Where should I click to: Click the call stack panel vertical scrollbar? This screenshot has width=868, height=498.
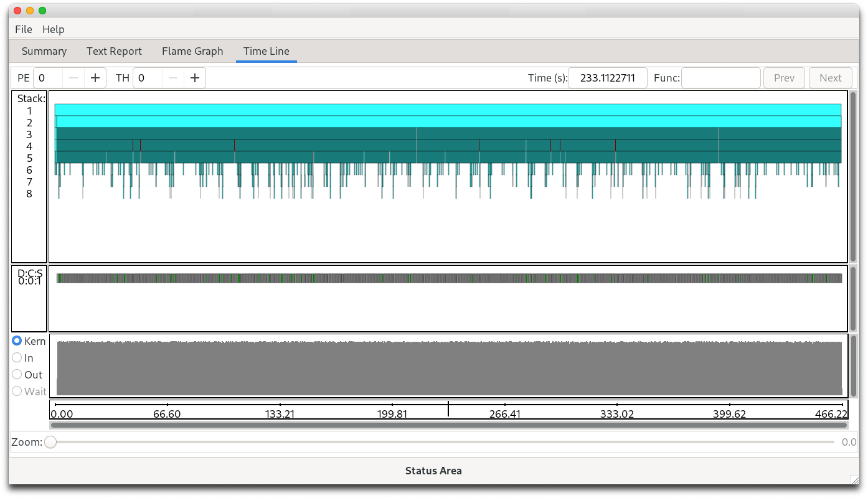click(x=853, y=176)
